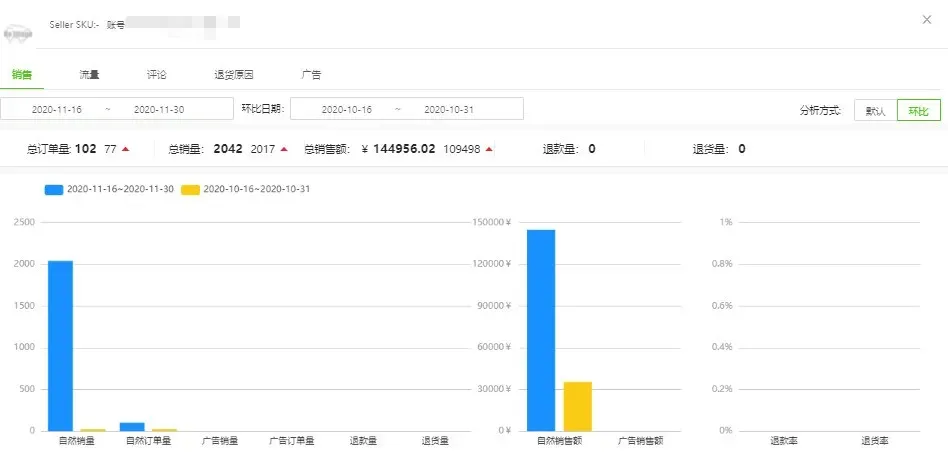Go to the 退货原因 tab

click(x=234, y=75)
